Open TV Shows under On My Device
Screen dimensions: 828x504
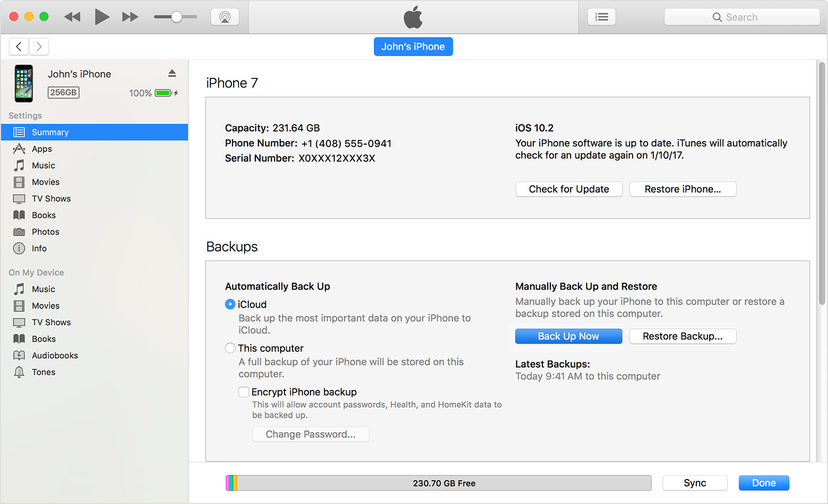tap(94, 322)
